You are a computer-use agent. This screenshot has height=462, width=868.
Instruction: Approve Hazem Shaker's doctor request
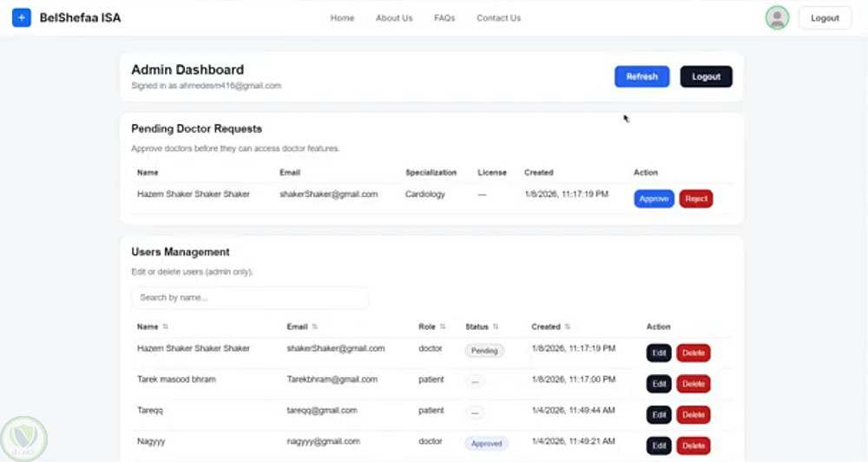(654, 199)
